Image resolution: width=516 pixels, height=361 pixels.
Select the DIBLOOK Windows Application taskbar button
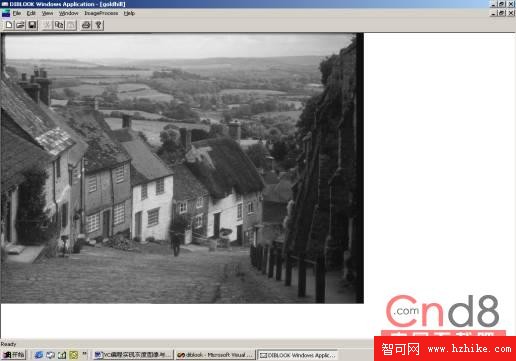coord(298,355)
